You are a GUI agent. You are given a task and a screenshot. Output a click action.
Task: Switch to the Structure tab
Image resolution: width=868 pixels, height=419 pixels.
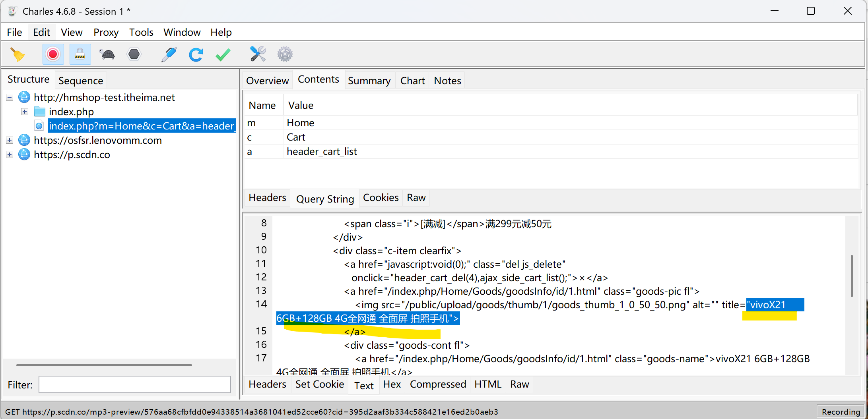tap(29, 79)
